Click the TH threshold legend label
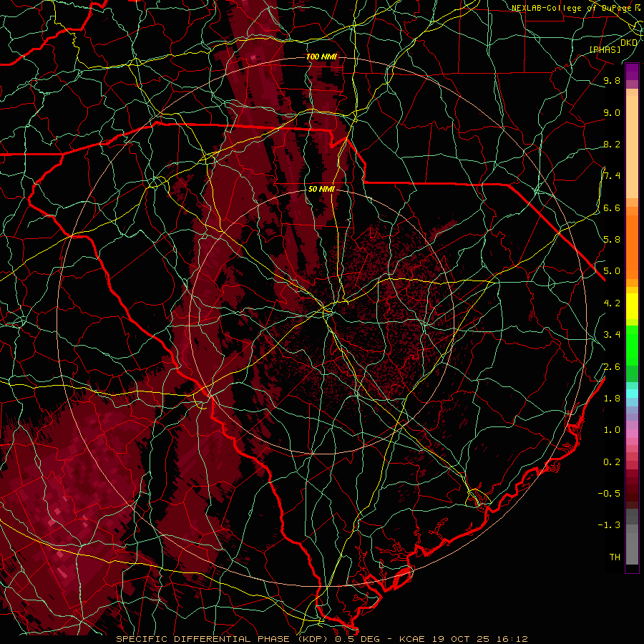Screen dimensions: 644x644 pos(615,557)
